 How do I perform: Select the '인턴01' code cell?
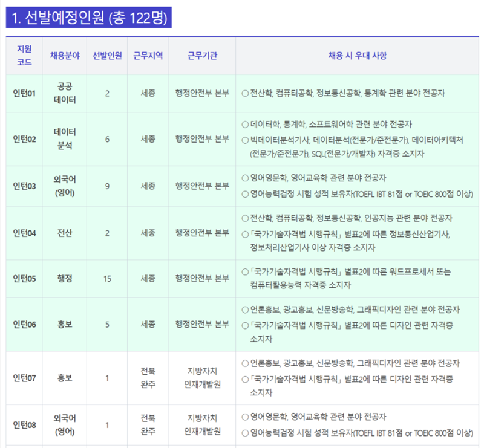pos(24,93)
